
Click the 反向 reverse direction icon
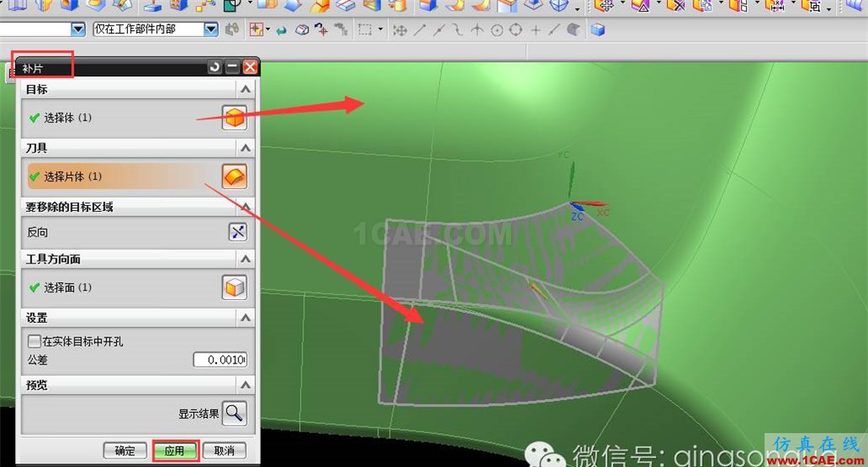click(x=237, y=232)
